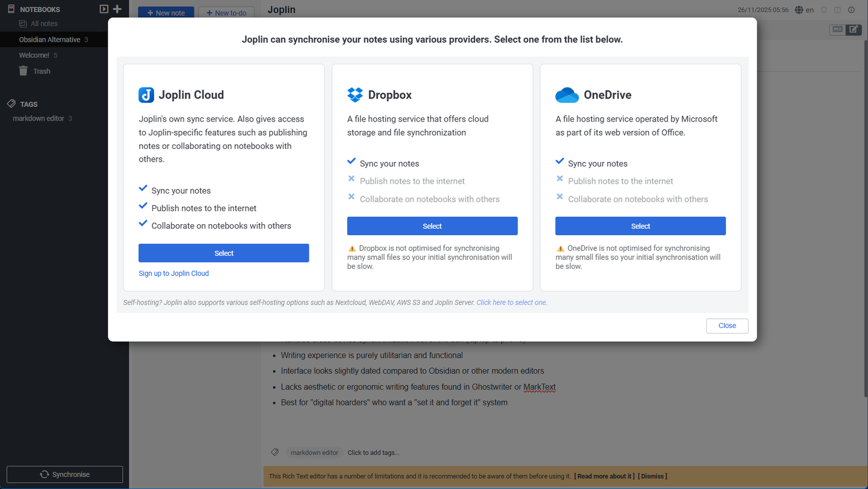The width and height of the screenshot is (868, 489).
Task: Click the add new notebook plus icon
Action: pos(117,9)
